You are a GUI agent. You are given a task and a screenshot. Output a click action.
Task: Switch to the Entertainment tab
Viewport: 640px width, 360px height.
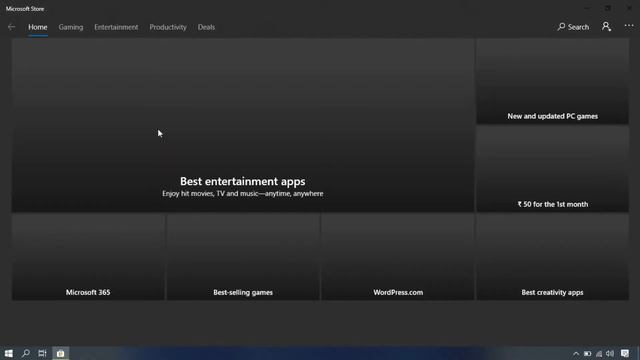pyautogui.click(x=116, y=27)
